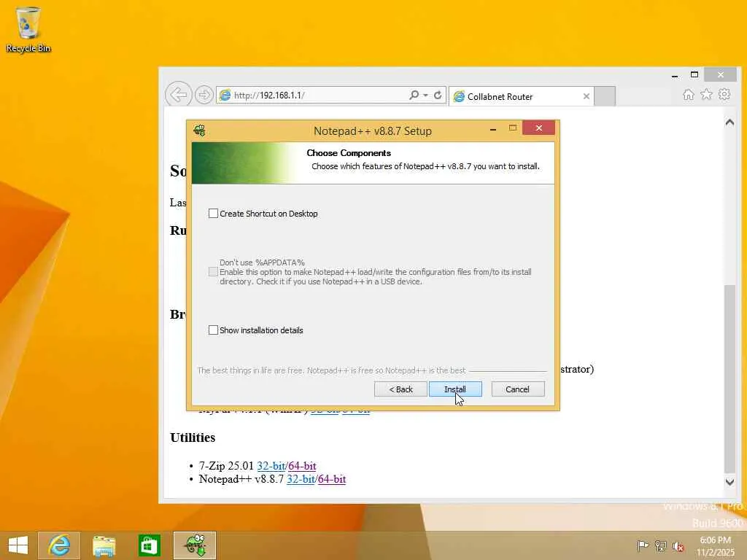The image size is (747, 560).
Task: Show the clock and date flyout
Action: tap(716, 546)
